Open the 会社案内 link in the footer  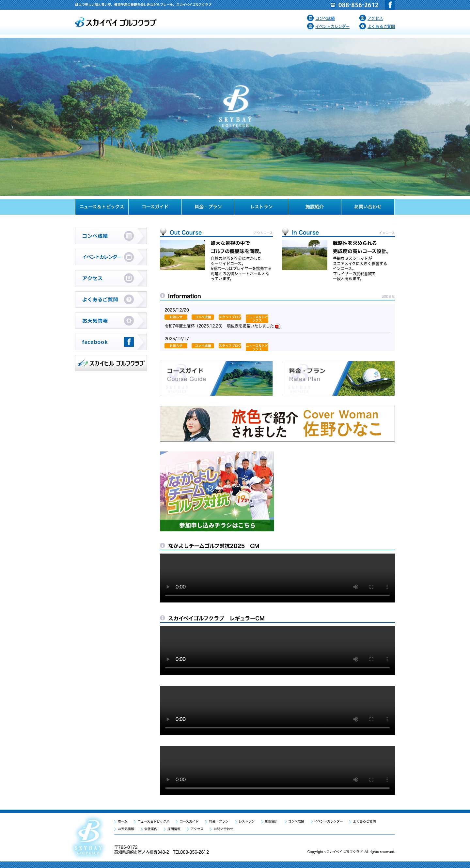151,829
